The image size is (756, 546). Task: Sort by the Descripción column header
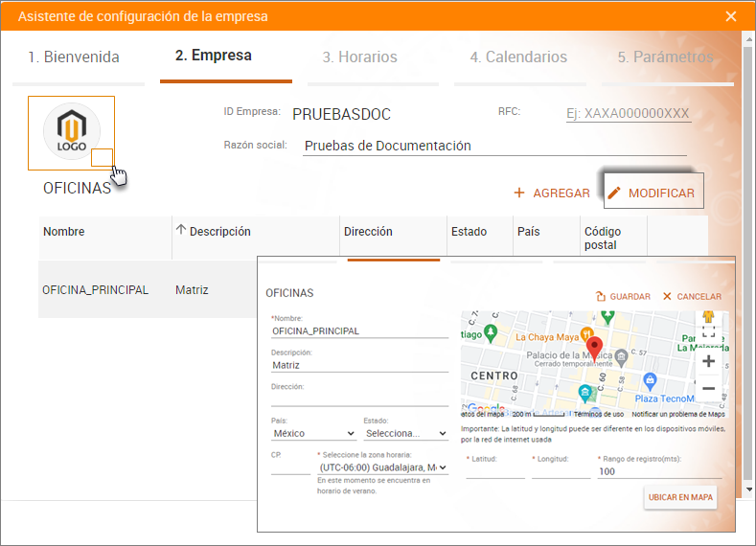pyautogui.click(x=219, y=232)
